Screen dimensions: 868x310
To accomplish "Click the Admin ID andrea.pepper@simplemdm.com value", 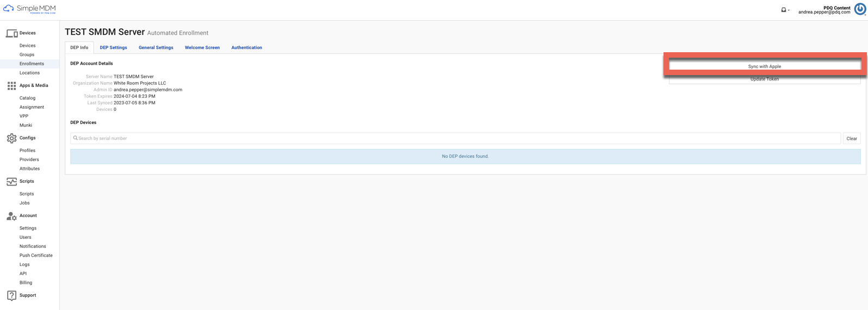I will tap(148, 90).
